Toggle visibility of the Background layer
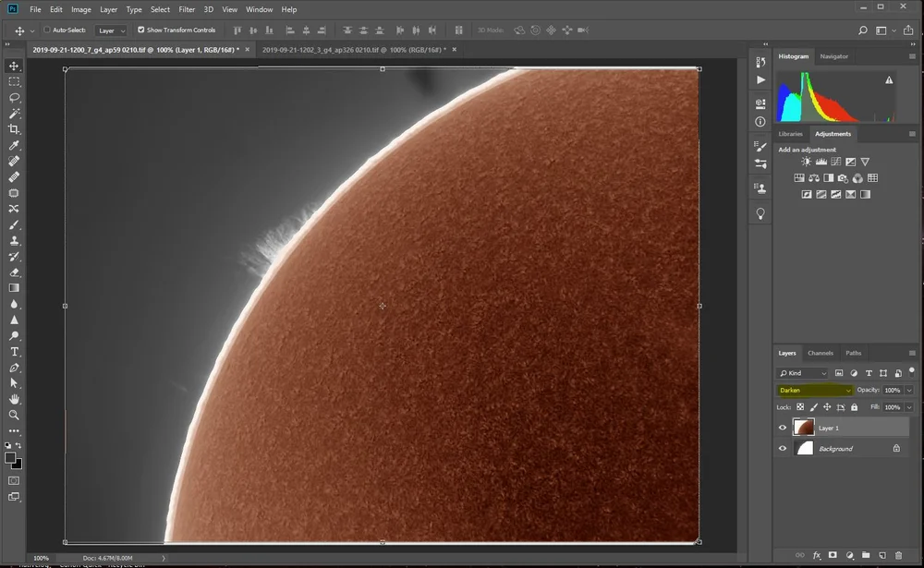The width and height of the screenshot is (924, 568). 783,448
